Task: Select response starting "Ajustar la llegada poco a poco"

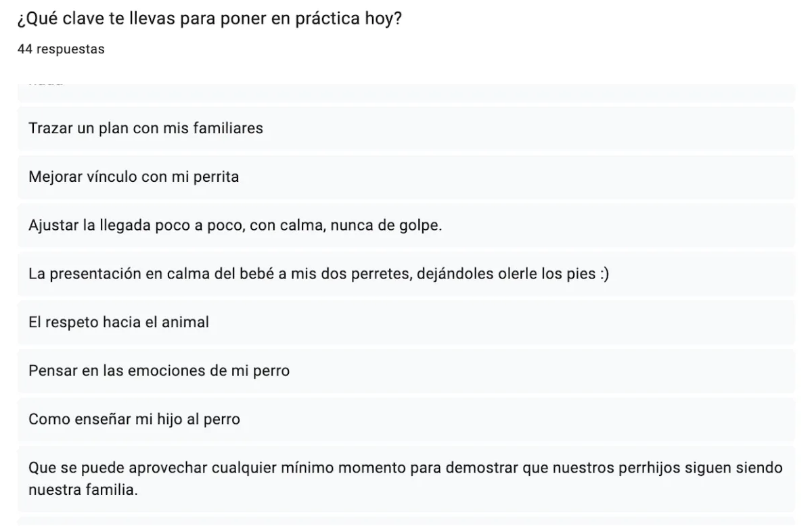Action: point(406,225)
